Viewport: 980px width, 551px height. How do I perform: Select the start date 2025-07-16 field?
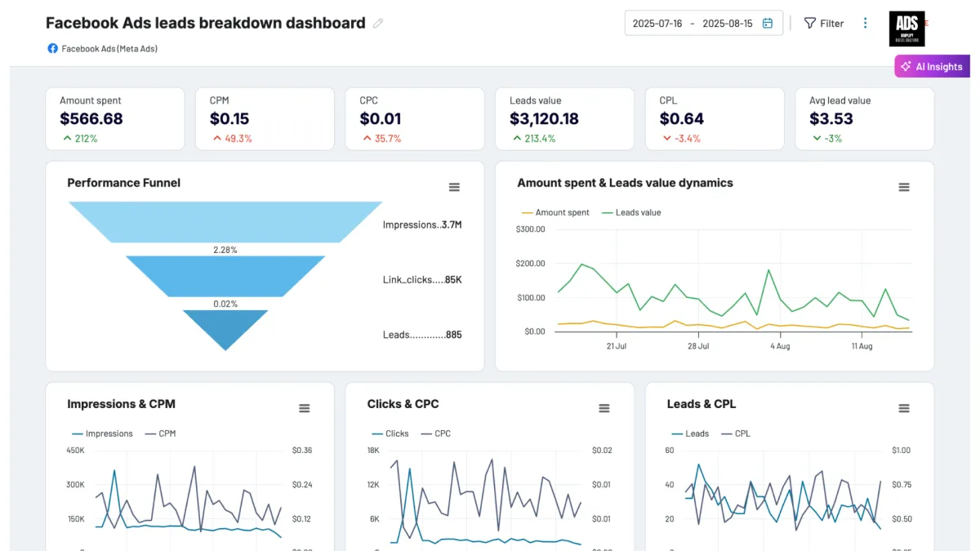coord(657,24)
